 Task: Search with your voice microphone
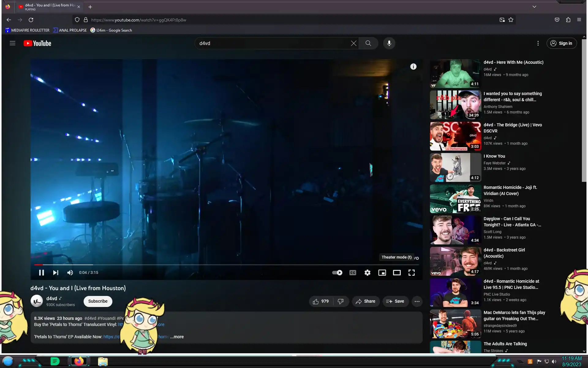(389, 43)
